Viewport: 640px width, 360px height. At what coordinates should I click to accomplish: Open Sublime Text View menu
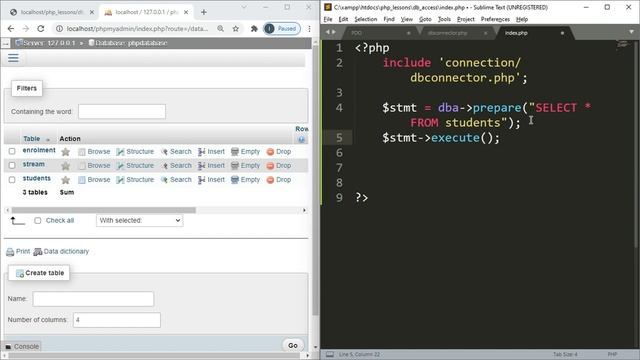(407, 19)
